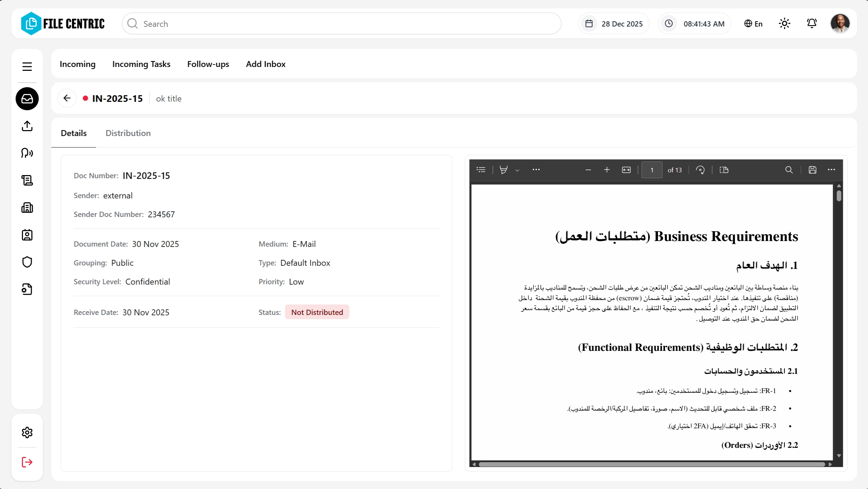
Task: Zoom in on the PDF document
Action: coord(607,170)
